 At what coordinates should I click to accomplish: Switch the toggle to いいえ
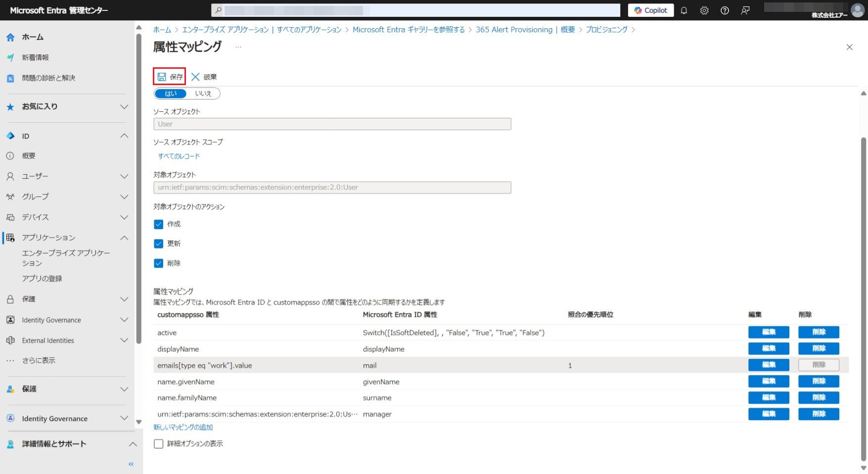tap(203, 94)
